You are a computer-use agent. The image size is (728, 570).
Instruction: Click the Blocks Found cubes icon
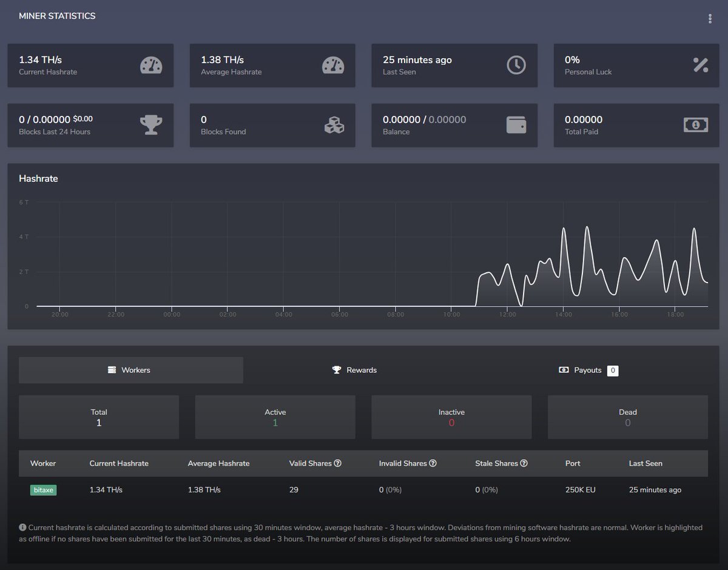(334, 125)
